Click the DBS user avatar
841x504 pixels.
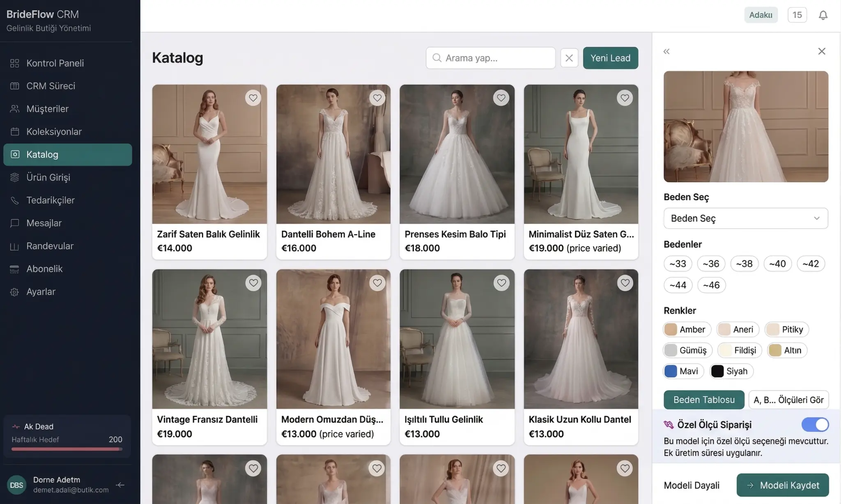[16, 485]
